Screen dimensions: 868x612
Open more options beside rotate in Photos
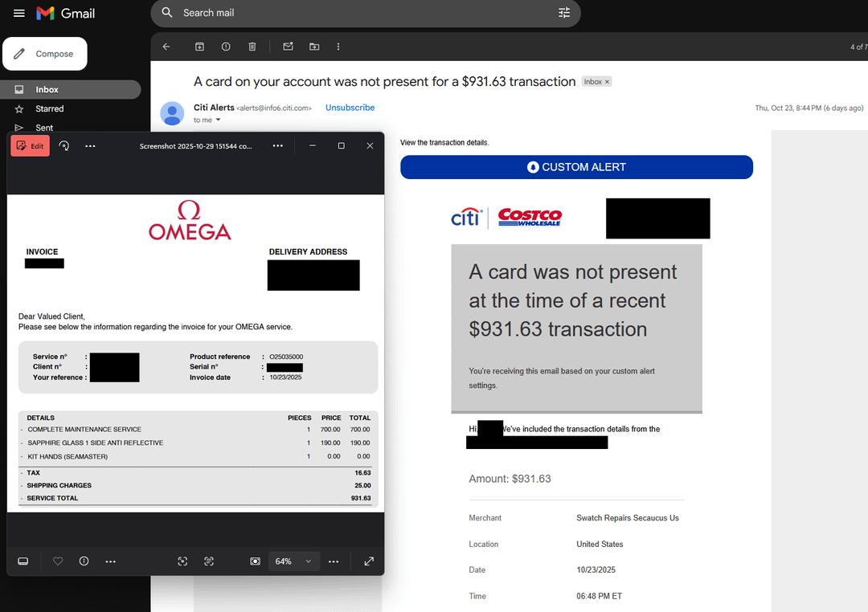[x=90, y=146]
